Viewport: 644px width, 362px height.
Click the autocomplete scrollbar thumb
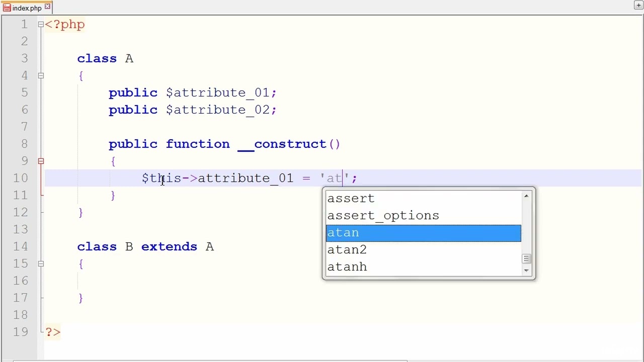tap(526, 259)
